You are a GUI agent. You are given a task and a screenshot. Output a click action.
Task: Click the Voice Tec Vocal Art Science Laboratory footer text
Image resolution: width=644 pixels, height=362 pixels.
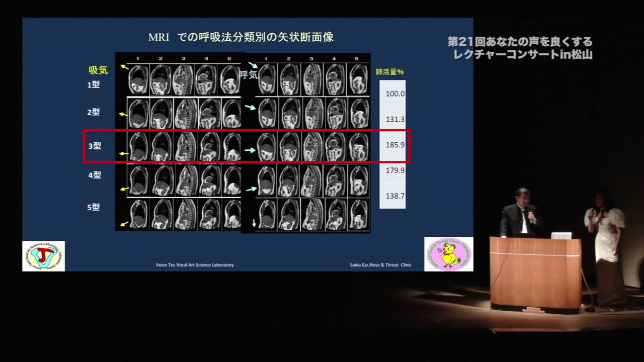click(195, 265)
